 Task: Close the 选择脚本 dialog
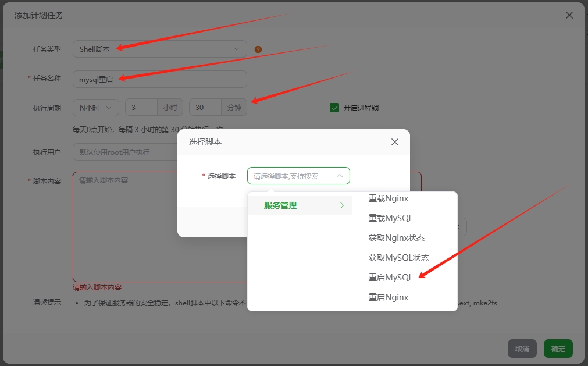[x=394, y=141]
